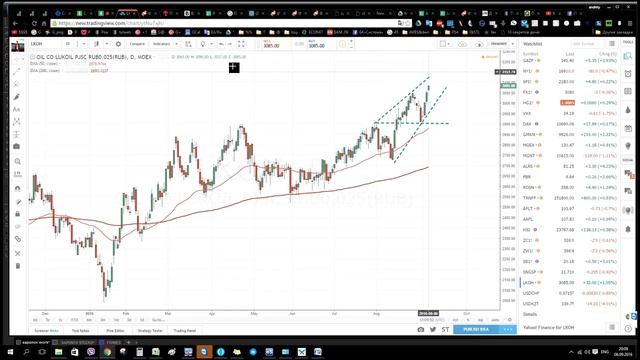The image size is (640, 360).
Task: Select the MOEX row in watchlist
Action: pos(569,145)
